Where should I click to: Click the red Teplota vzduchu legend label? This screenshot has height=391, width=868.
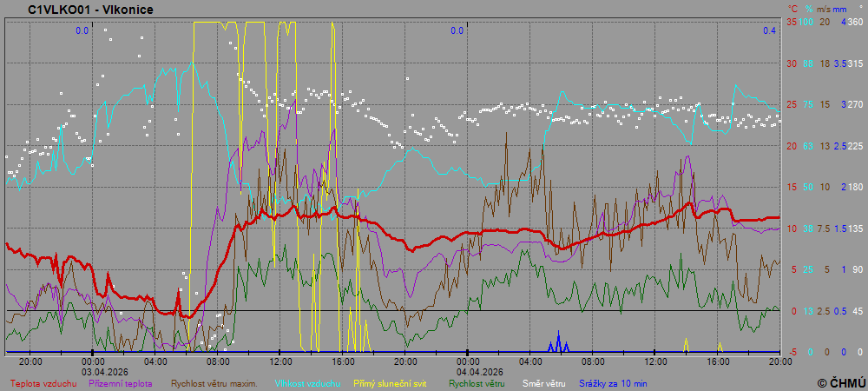pos(43,382)
